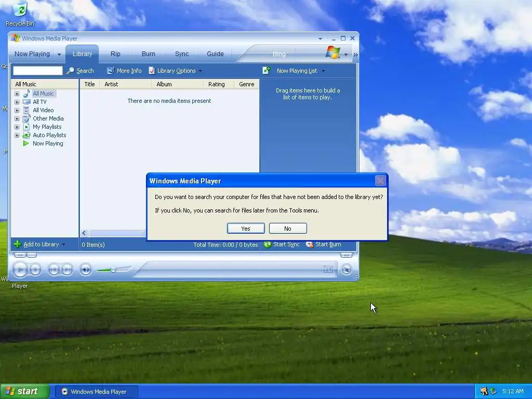The width and height of the screenshot is (532, 399).
Task: Switch to skin mode with corner arrow icon
Action: [x=347, y=270]
